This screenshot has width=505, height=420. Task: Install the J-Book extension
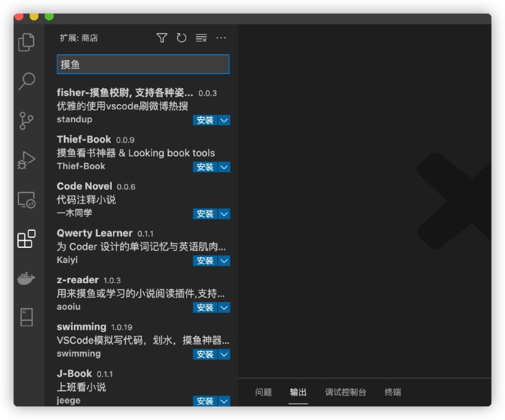[x=205, y=401]
